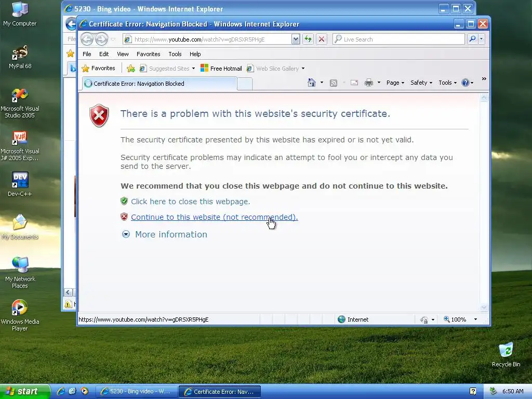
Task: Open My Network Places desktop icon
Action: tap(20, 273)
